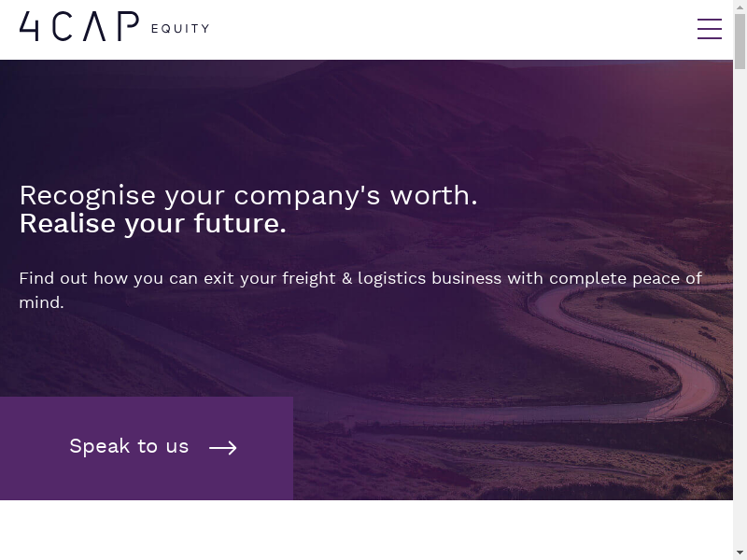Click the bold "Realise your future." text
Screen dimensions: 747x560
click(x=153, y=224)
